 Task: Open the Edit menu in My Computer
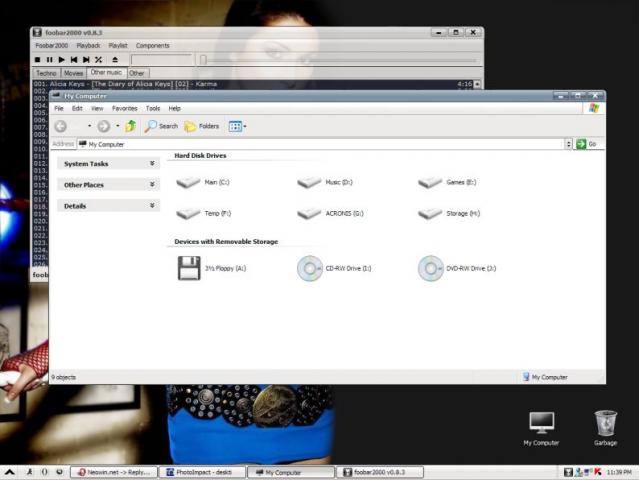click(x=77, y=108)
